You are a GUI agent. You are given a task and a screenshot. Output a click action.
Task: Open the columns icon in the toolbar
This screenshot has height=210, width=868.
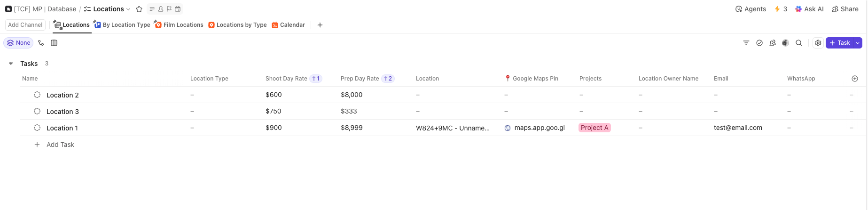[x=54, y=43]
